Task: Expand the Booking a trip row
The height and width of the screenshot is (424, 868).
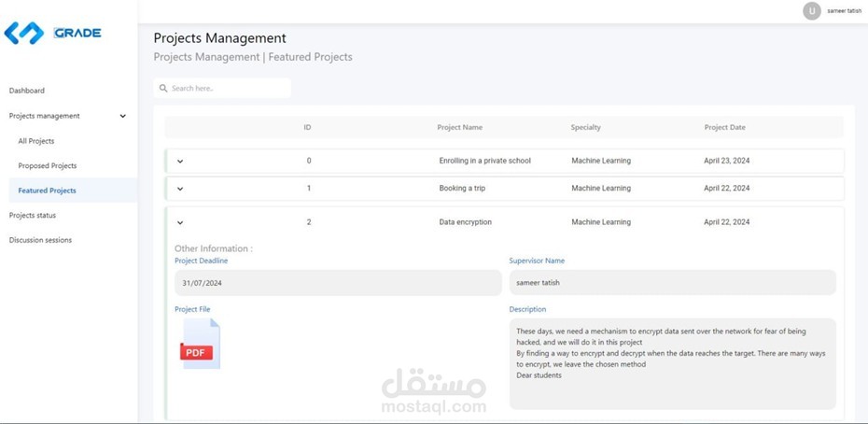Action: [180, 189]
